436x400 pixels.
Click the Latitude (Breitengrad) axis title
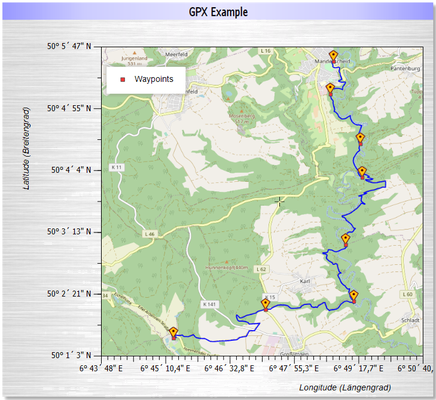(x=26, y=148)
